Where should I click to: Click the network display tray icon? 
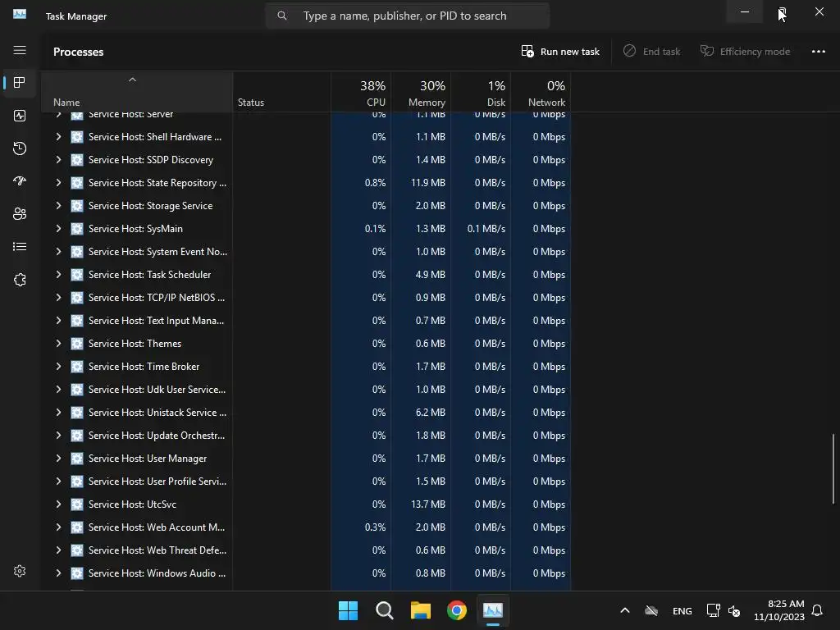coord(713,610)
